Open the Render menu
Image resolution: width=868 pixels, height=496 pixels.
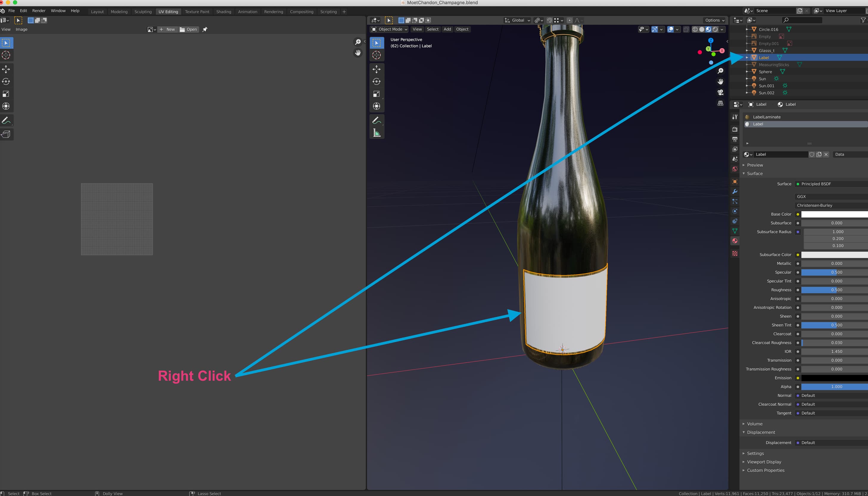(39, 11)
